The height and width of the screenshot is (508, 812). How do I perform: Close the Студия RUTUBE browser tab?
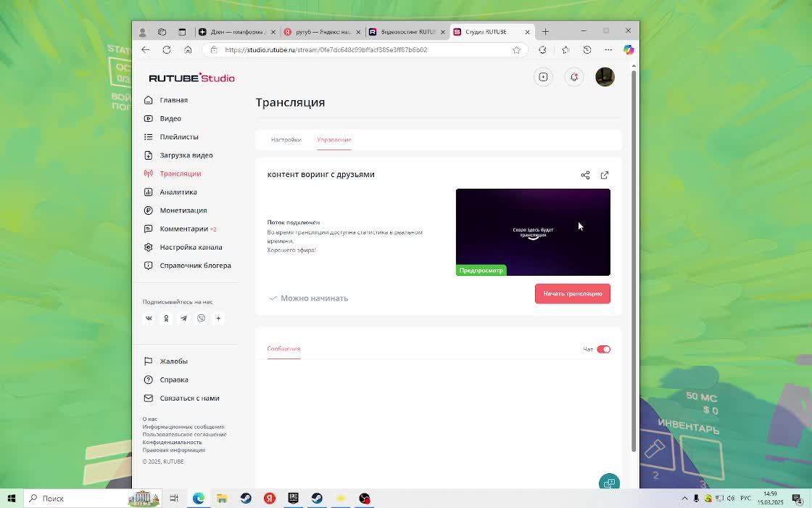[527, 32]
